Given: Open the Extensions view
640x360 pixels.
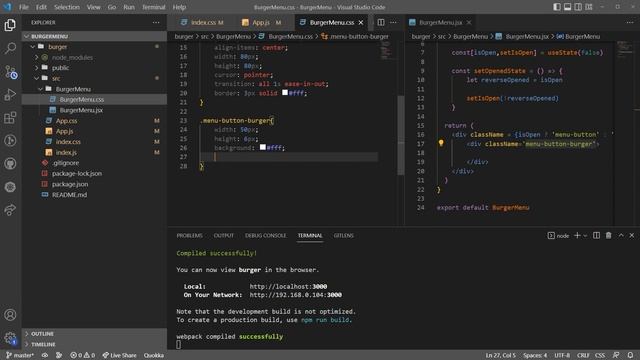Looking at the screenshot, I should point(10,118).
